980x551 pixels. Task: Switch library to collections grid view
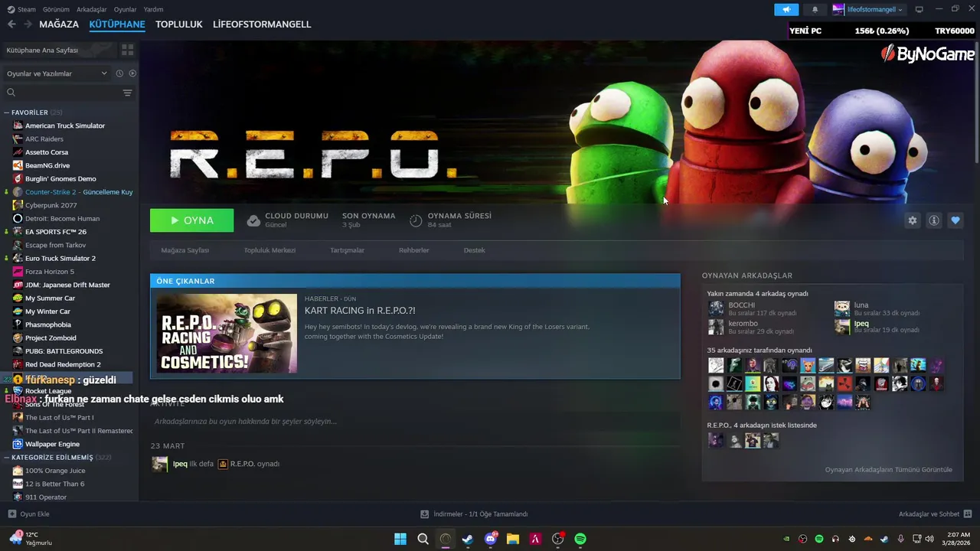tap(128, 50)
